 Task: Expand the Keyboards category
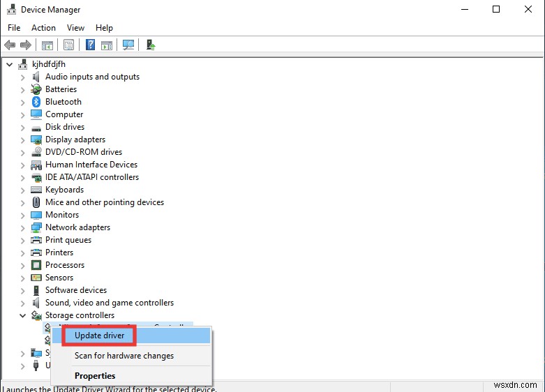[x=22, y=190]
